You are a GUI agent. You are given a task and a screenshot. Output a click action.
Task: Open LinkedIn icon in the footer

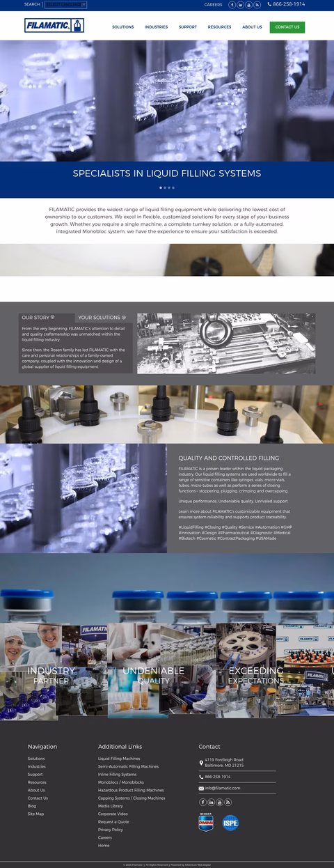point(212,802)
